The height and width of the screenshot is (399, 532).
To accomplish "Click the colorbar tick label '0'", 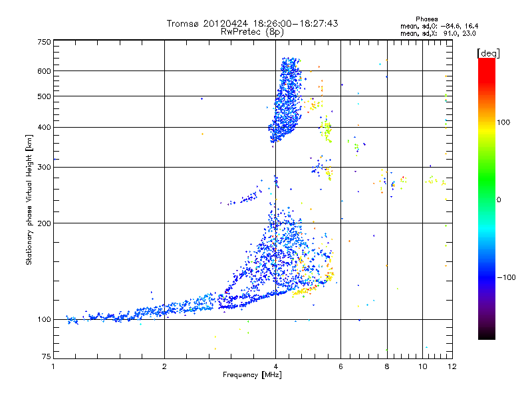I will pos(499,200).
